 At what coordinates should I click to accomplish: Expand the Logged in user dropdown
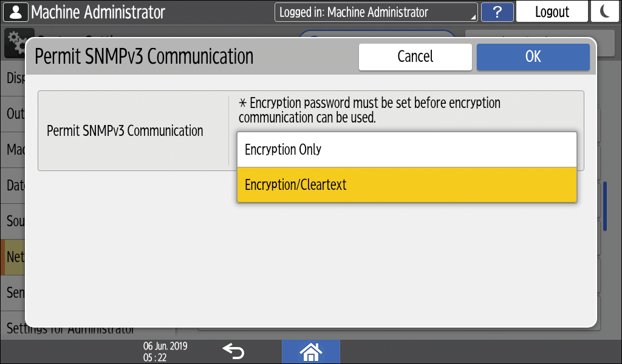coord(376,12)
